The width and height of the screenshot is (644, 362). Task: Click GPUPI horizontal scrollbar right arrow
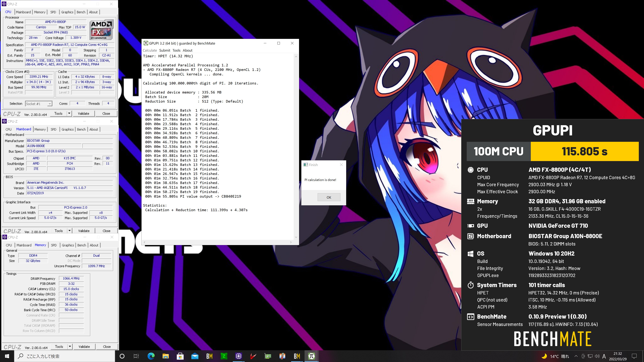[291, 242]
